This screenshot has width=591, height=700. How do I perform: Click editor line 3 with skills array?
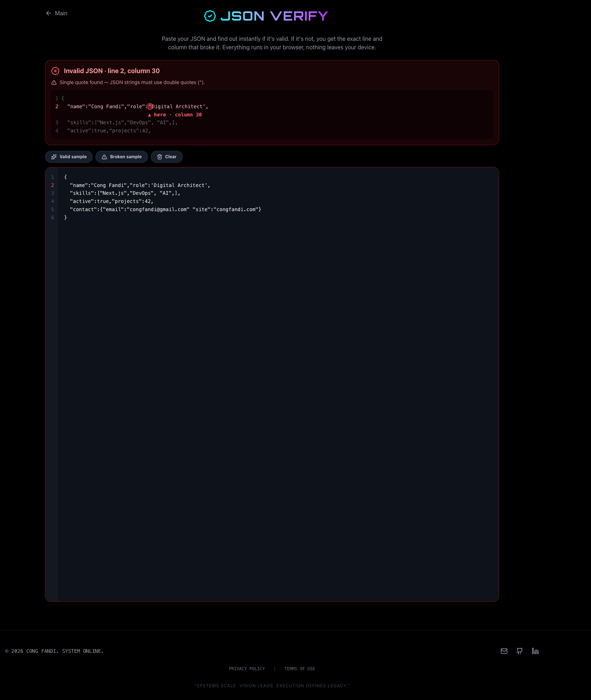tap(125, 193)
